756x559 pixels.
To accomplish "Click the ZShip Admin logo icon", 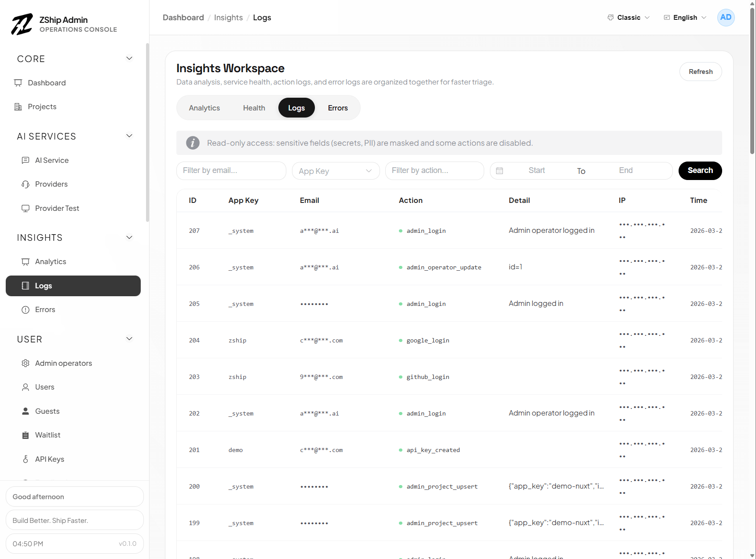I will (x=22, y=24).
